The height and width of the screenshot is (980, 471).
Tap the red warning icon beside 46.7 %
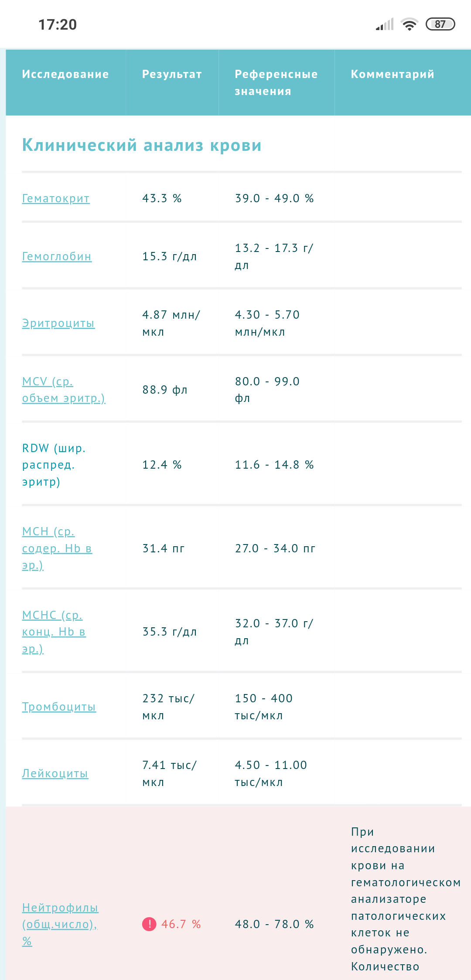point(149,924)
